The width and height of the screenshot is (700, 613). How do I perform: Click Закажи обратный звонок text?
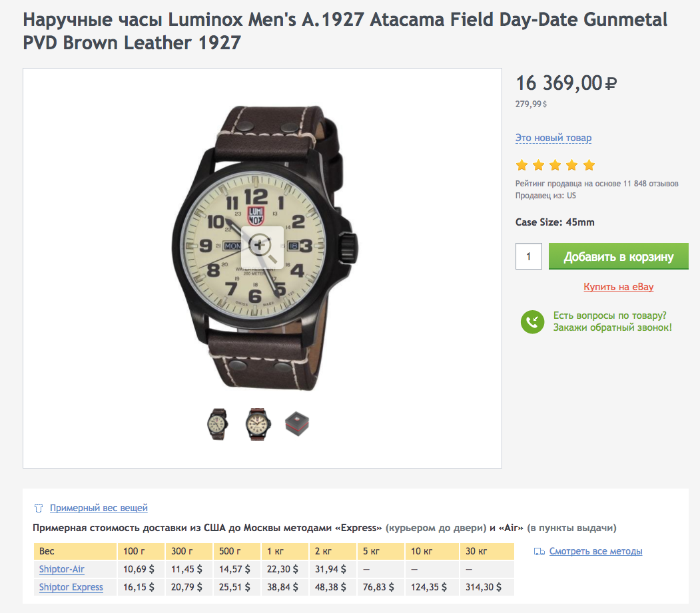click(611, 327)
